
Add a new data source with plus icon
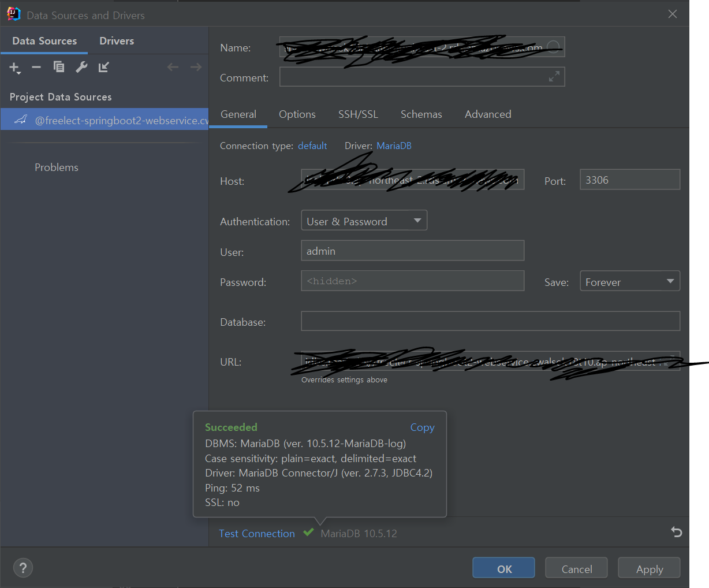click(15, 68)
